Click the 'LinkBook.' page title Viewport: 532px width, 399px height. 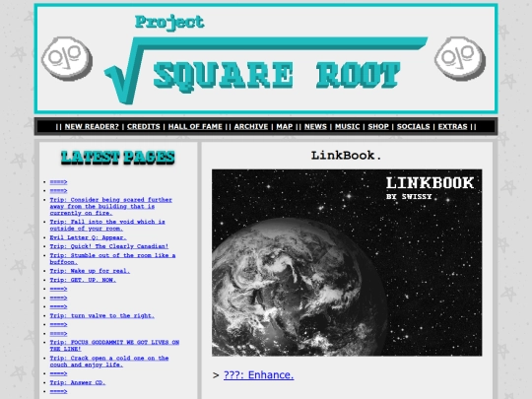[346, 156]
